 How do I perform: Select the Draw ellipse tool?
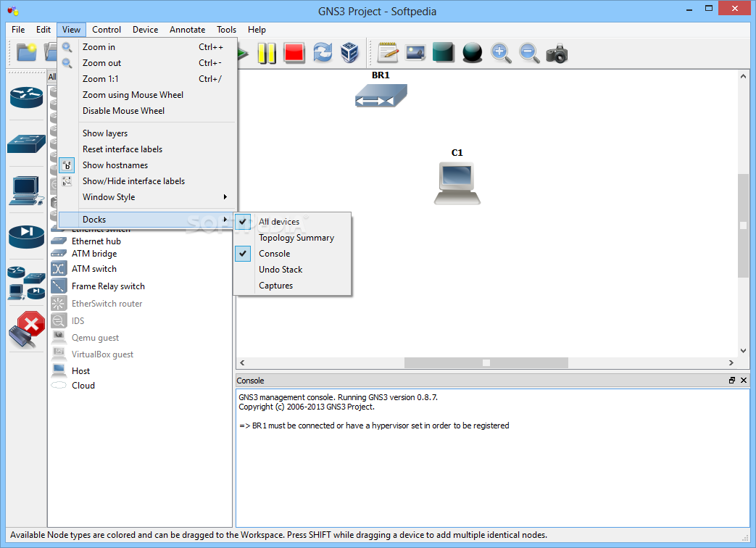pos(472,52)
